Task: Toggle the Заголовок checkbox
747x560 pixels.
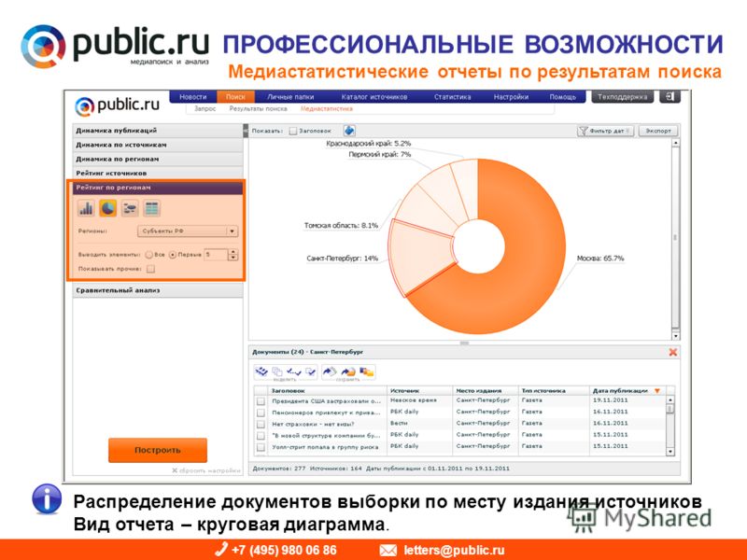Action: (293, 131)
